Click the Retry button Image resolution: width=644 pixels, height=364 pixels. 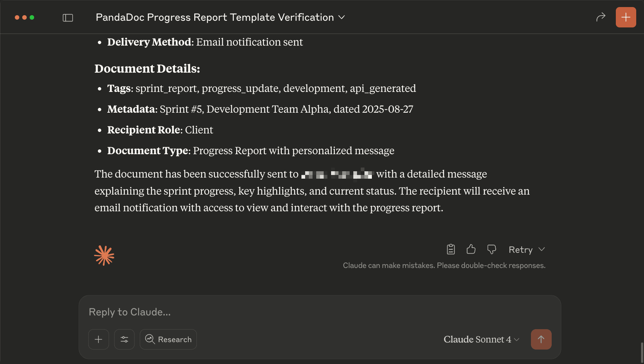[x=521, y=249]
